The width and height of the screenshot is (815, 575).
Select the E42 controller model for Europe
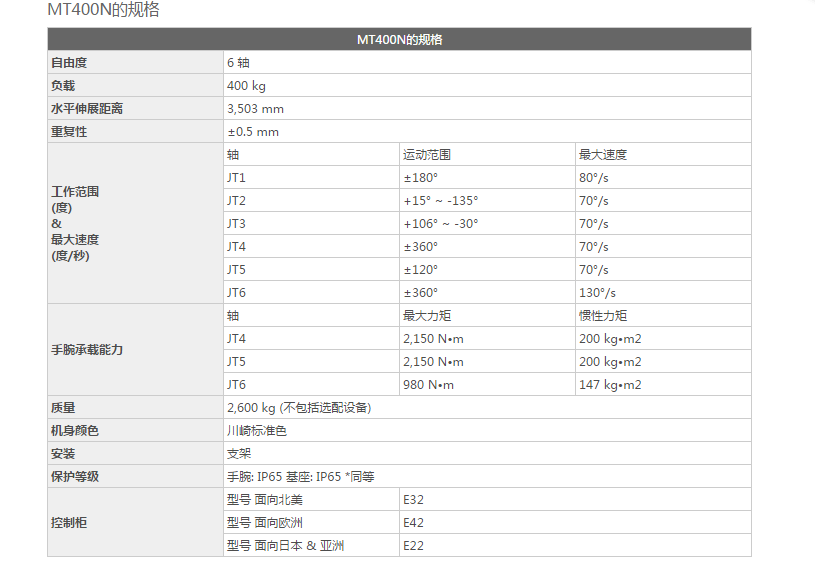pyautogui.click(x=414, y=523)
